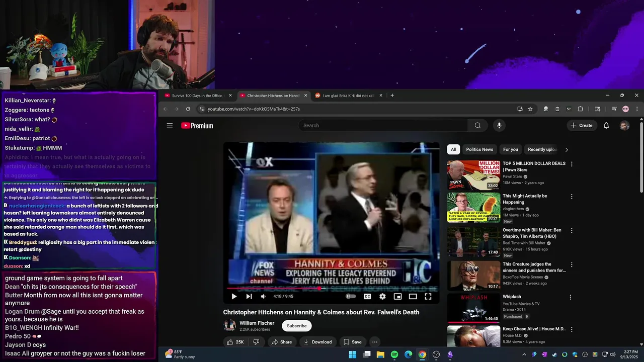This screenshot has width=644, height=362.
Task: Open options menu for Whiplash
Action: tap(571, 297)
